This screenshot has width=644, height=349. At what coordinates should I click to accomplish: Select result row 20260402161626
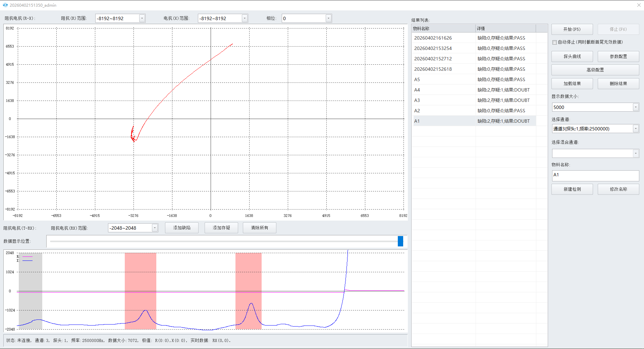click(474, 38)
